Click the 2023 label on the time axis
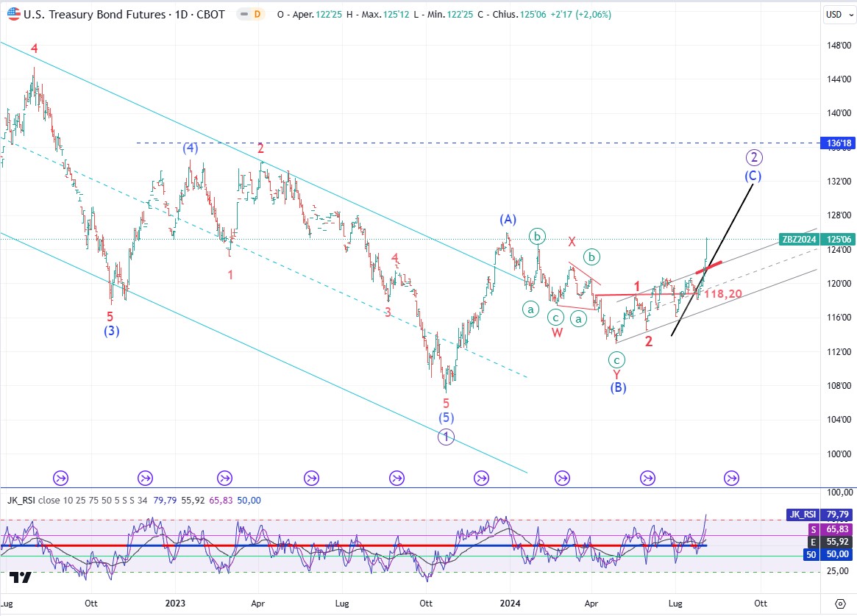The width and height of the screenshot is (857, 616). pyautogui.click(x=175, y=604)
